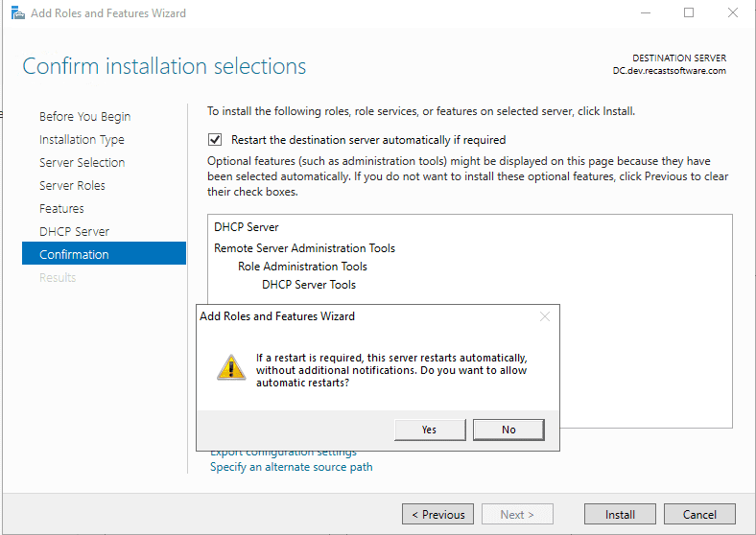The height and width of the screenshot is (535, 756).
Task: Close the restart confirmation dialog
Action: (x=545, y=316)
